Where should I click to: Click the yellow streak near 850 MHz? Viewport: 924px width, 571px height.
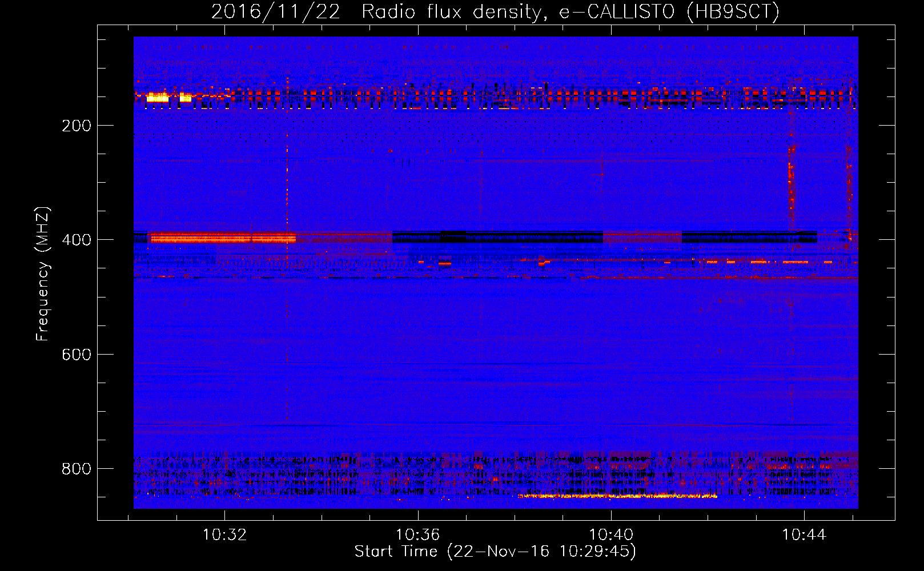click(x=617, y=496)
